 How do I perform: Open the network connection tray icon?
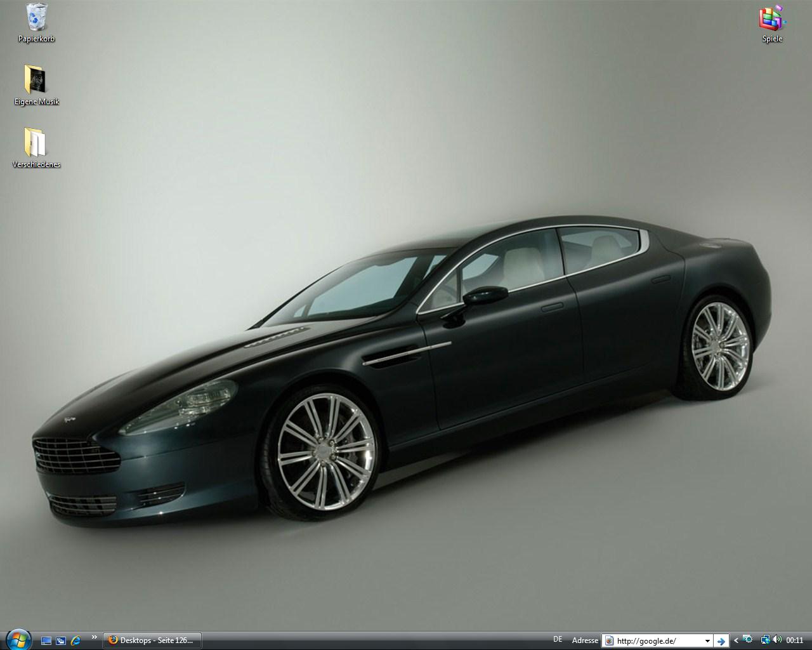pyautogui.click(x=766, y=640)
